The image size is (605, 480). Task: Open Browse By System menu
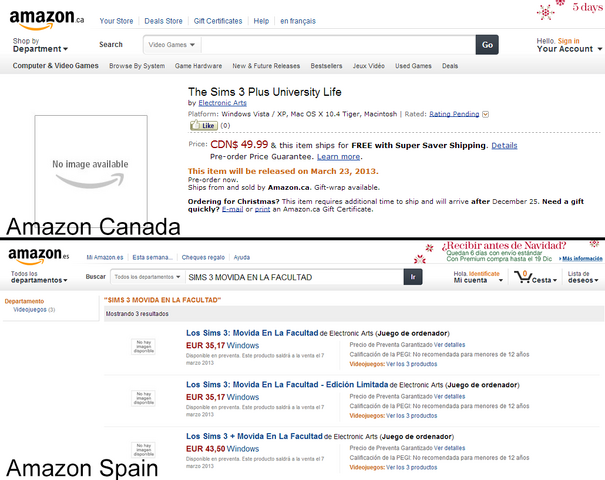(137, 66)
